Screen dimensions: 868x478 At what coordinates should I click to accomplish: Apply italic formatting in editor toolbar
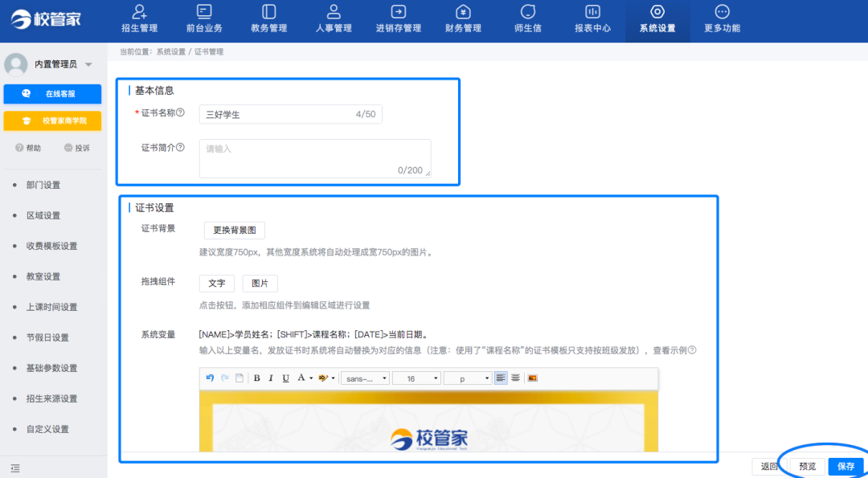coord(271,378)
